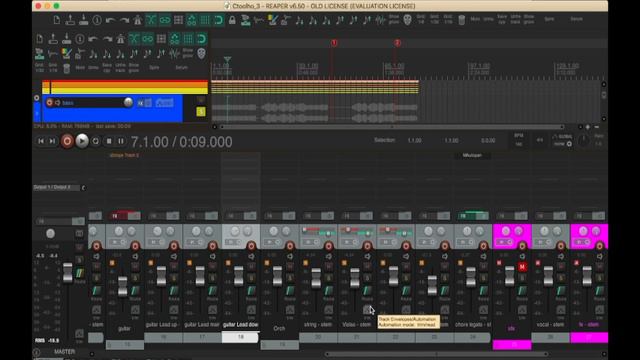
Task: Collapse folder on mixer track number 19
Action: click(x=264, y=345)
